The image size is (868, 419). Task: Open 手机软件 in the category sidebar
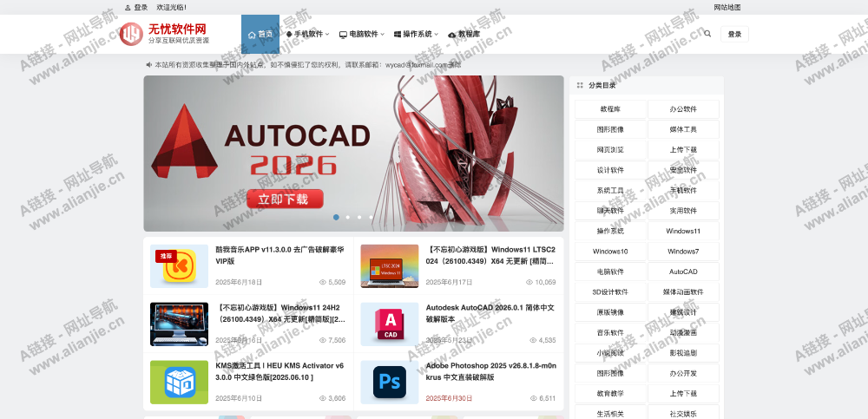[x=683, y=190]
